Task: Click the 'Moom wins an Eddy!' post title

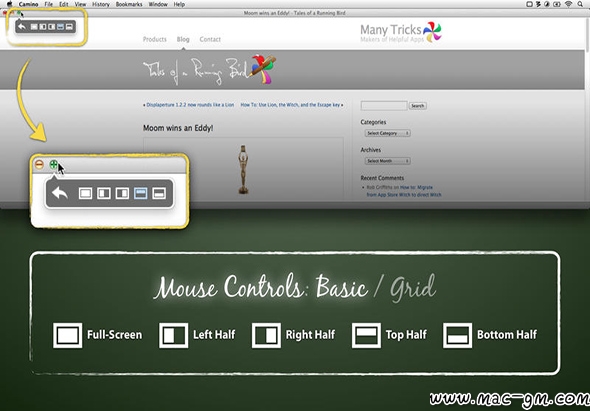Action: tap(178, 128)
